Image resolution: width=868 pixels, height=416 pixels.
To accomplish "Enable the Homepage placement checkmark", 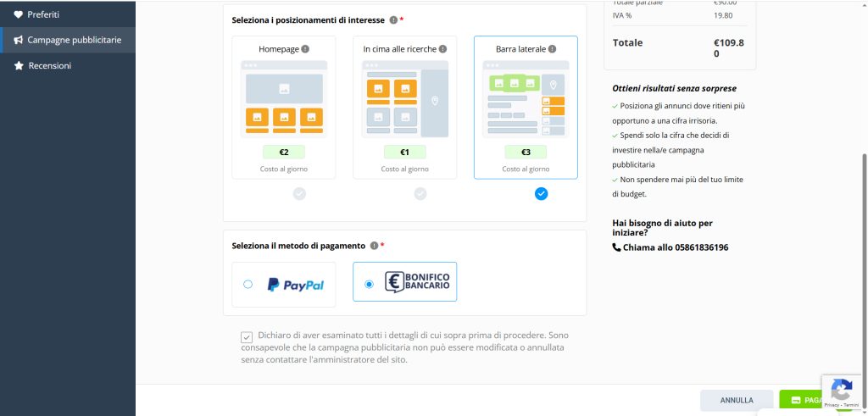I will click(299, 194).
